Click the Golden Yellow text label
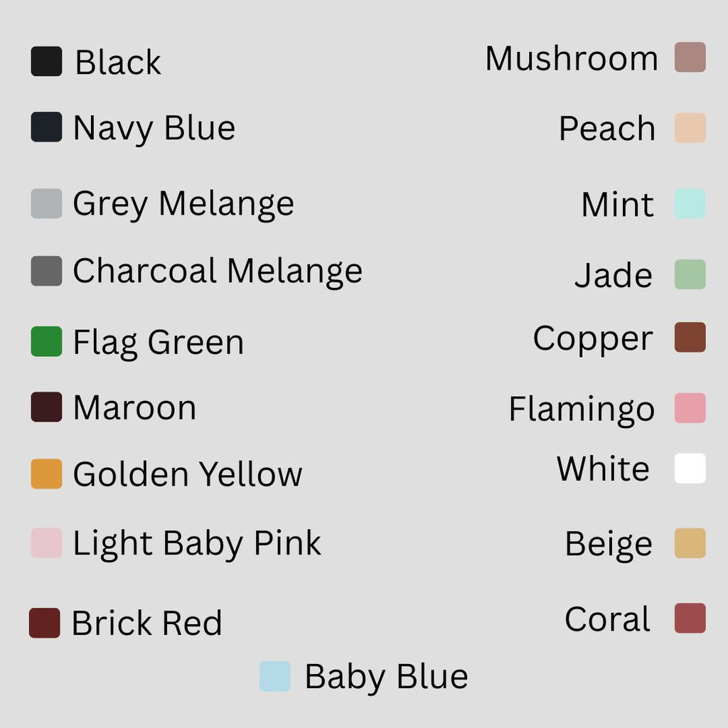Viewport: 728px width, 728px height. pos(188,474)
